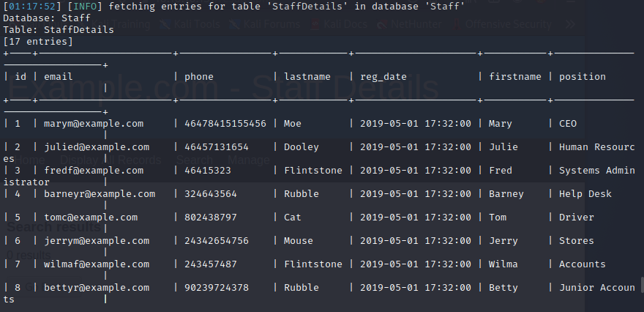This screenshot has height=312, width=644.
Task: Click the marym@example.com email entry
Action: coord(94,123)
